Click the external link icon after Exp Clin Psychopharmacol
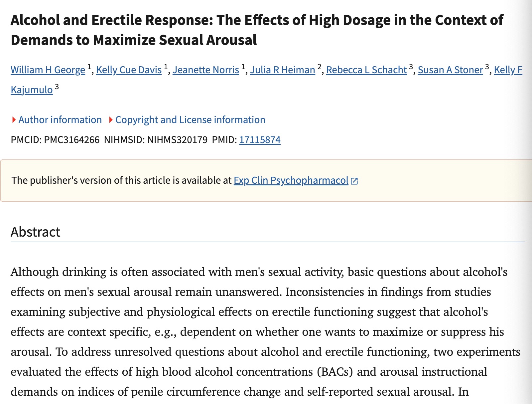532x404 pixels. (354, 181)
